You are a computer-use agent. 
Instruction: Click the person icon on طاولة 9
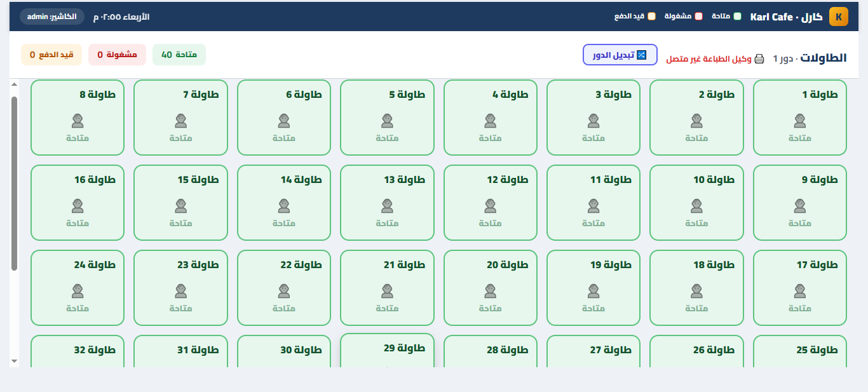(800, 206)
